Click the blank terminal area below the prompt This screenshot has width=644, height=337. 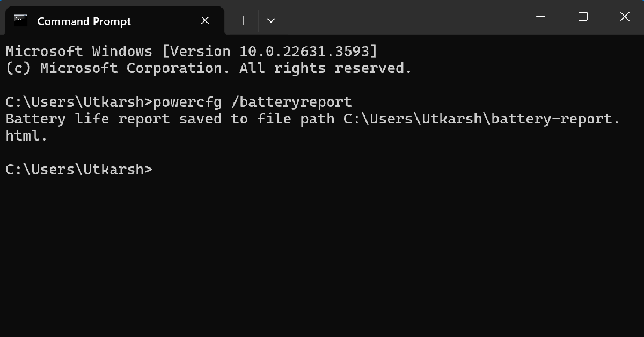[x=322, y=252]
